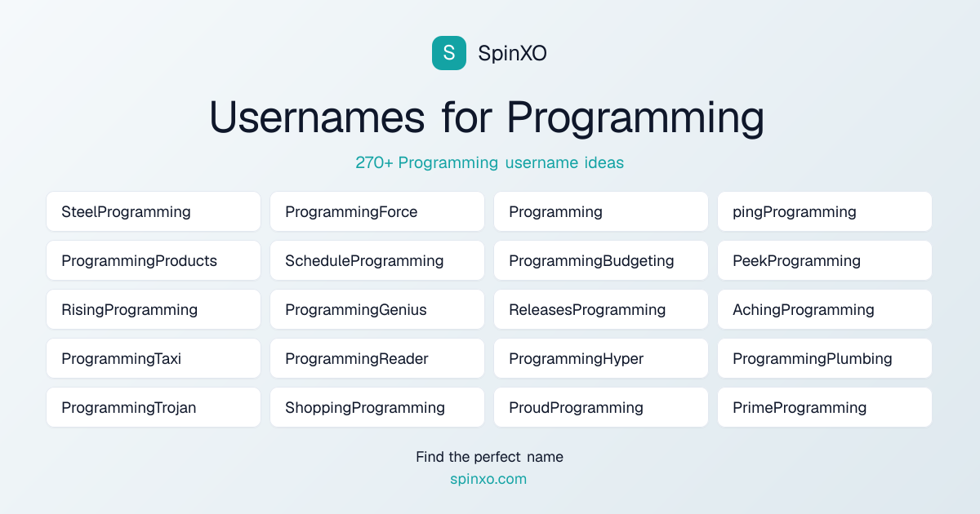Click the SpinXO brand name text
The width and height of the screenshot is (980, 514).
[512, 53]
